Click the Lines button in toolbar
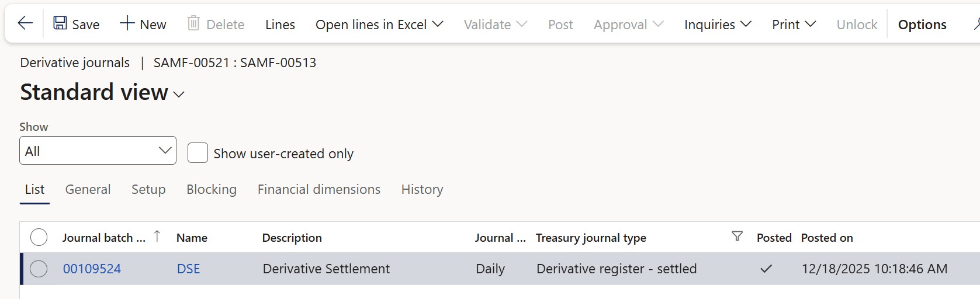 [x=280, y=25]
